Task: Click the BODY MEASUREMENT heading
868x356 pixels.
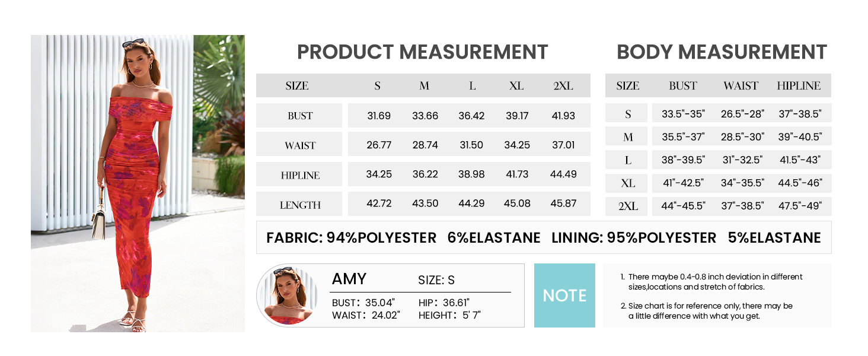Action: point(722,52)
